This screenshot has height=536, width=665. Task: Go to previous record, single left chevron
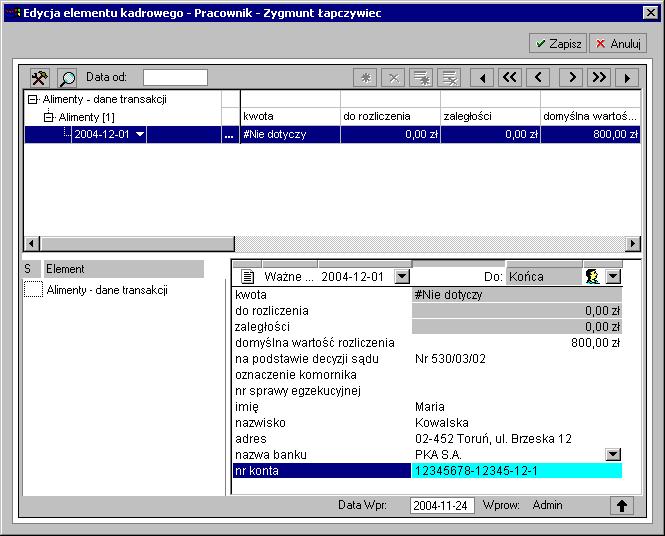click(538, 78)
